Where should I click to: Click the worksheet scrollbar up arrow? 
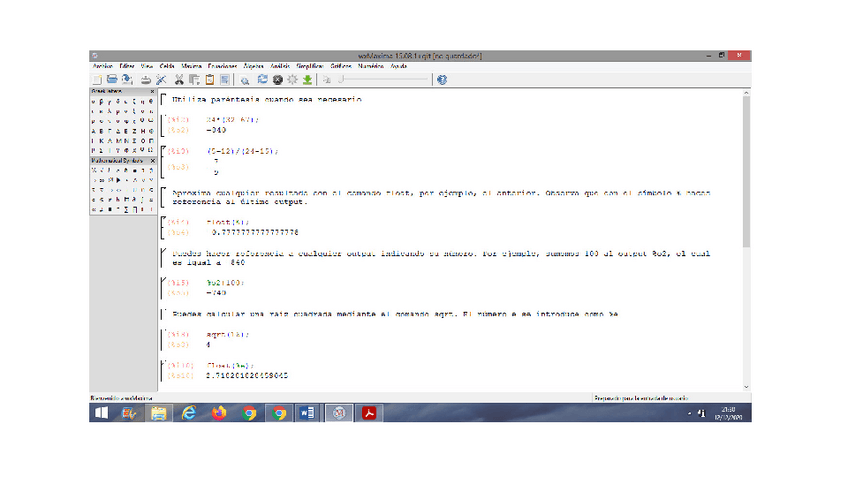[x=746, y=93]
